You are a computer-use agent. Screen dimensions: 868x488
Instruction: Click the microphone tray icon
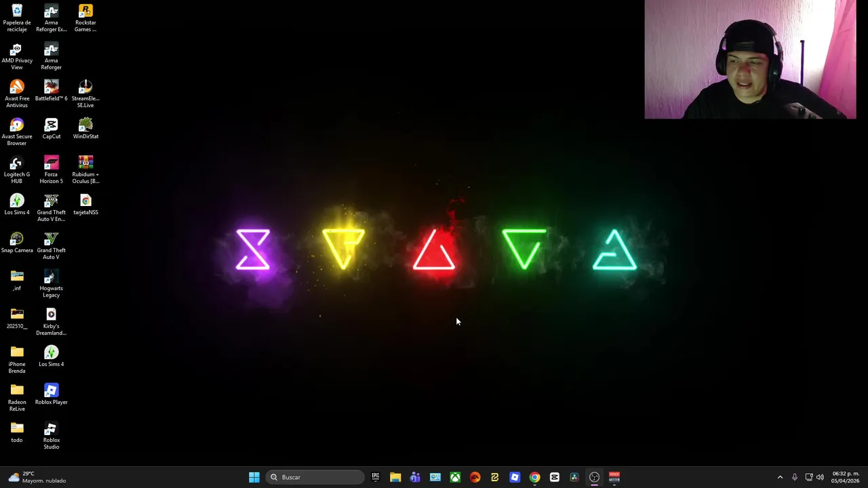(x=795, y=477)
